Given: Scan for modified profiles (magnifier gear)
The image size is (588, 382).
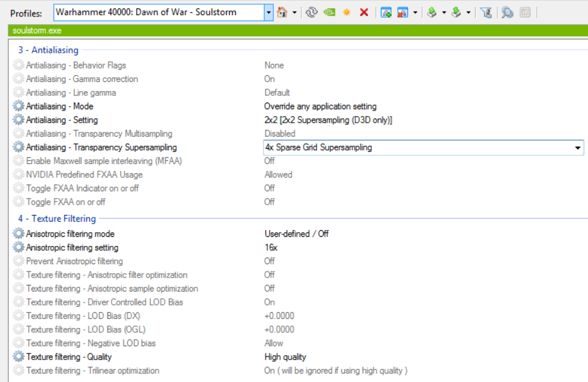Looking at the screenshot, I should (x=507, y=12).
